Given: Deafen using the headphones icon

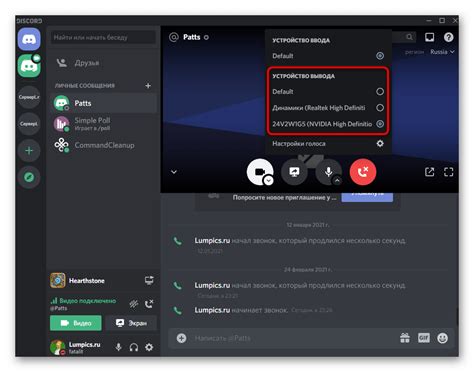Looking at the screenshot, I should tap(134, 347).
